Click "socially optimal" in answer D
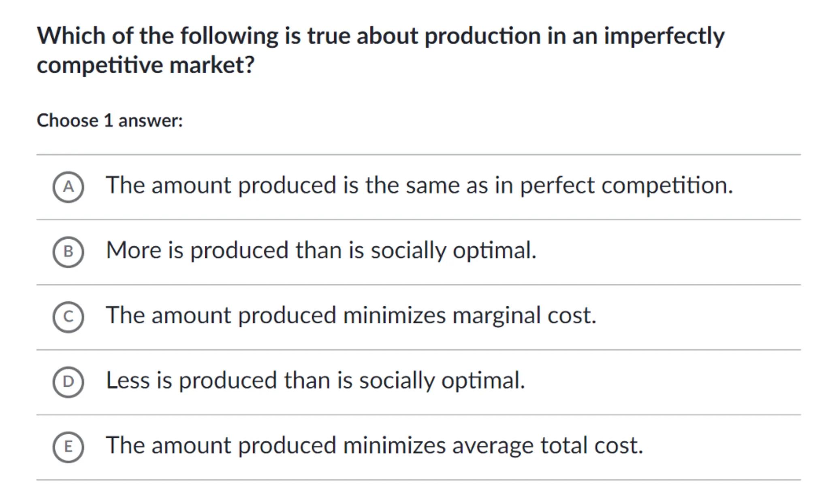 (442, 381)
